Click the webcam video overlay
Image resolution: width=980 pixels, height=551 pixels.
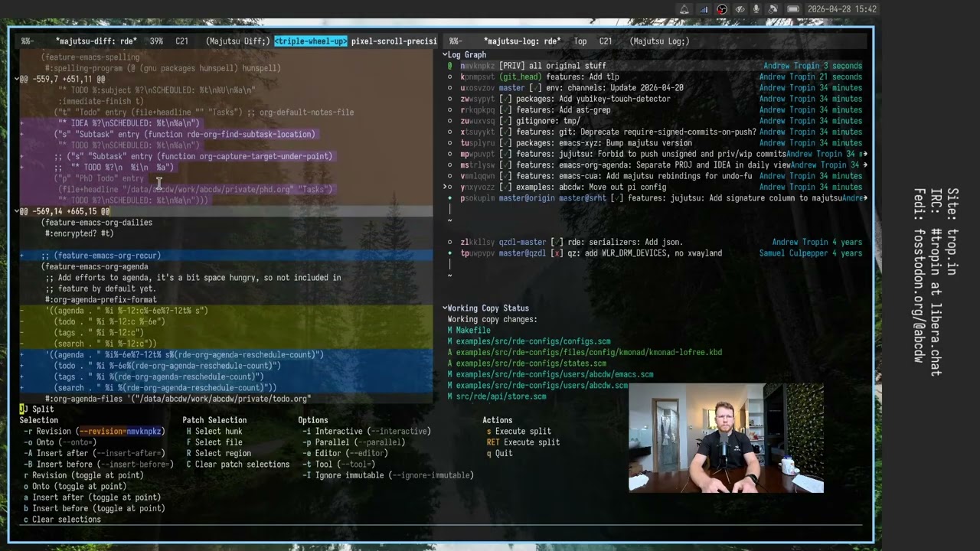726,438
